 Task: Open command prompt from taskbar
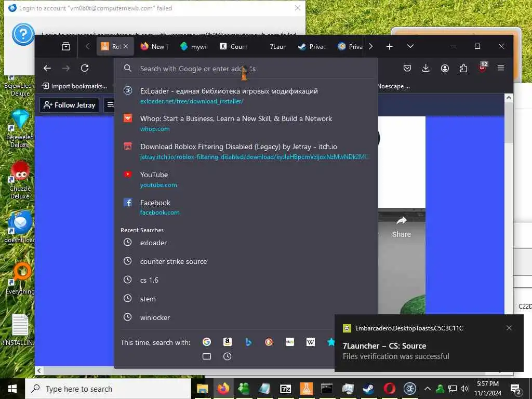coord(327,389)
